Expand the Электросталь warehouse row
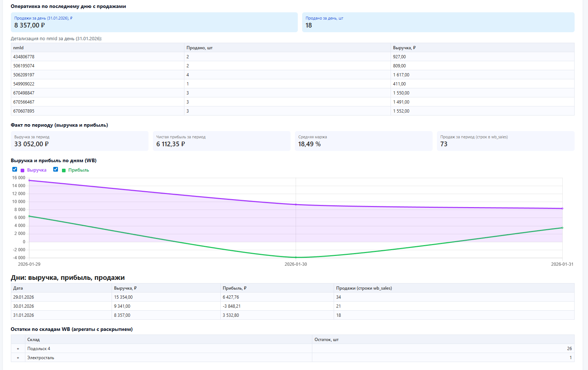The height and width of the screenshot is (370, 588). [18, 358]
